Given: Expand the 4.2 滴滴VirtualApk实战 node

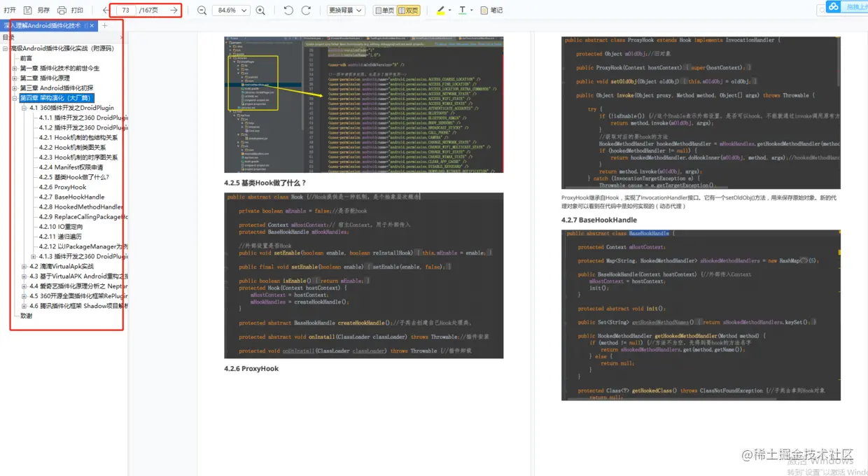Looking at the screenshot, I should point(24,266).
